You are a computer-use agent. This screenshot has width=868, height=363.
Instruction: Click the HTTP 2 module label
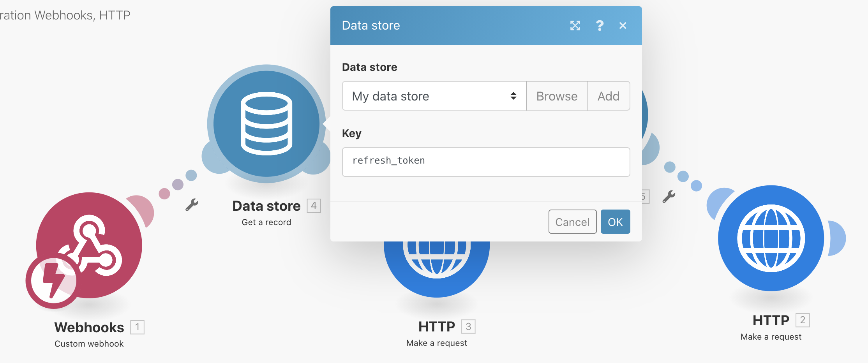[771, 320]
